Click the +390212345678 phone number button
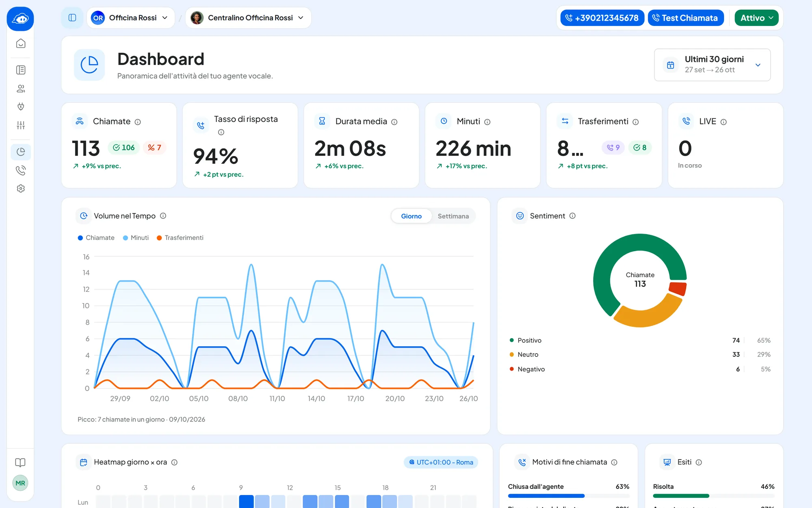Image resolution: width=812 pixels, height=508 pixels. tap(602, 18)
